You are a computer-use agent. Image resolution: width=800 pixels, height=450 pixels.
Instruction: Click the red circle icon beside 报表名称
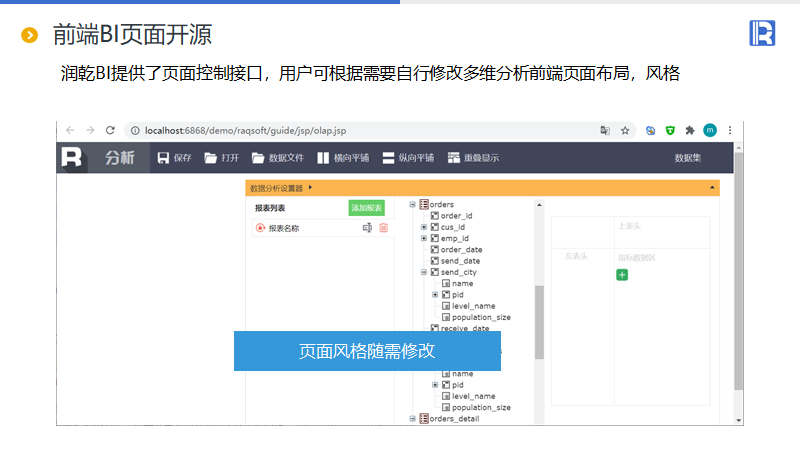point(260,228)
